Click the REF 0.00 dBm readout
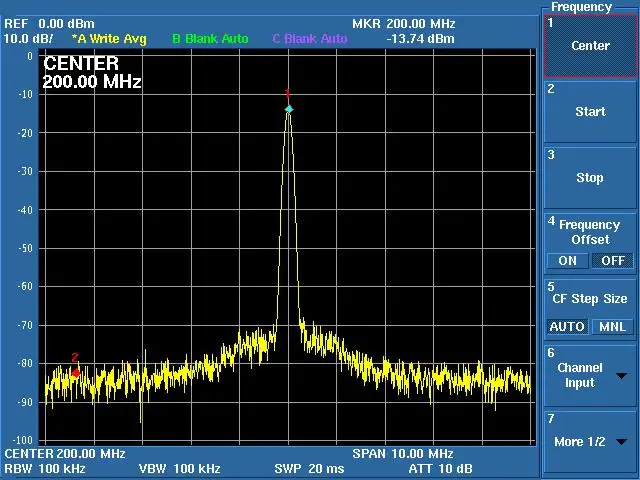640x480 pixels. (x=49, y=24)
